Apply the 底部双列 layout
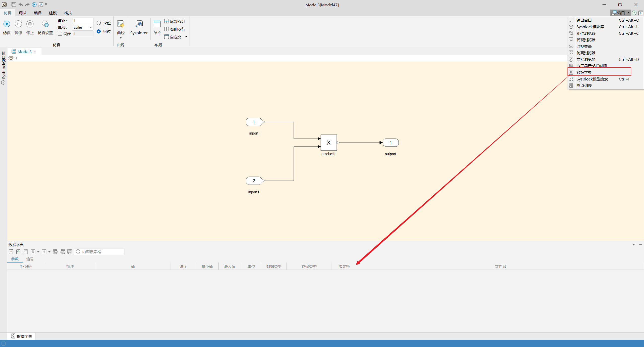Screen dimensions: 644x347 point(175,21)
